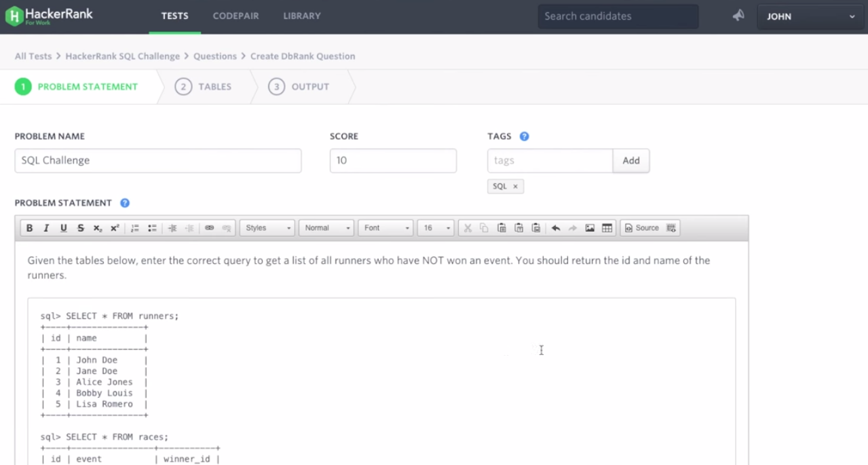Go to the Output step
The width and height of the screenshot is (868, 465).
click(299, 87)
